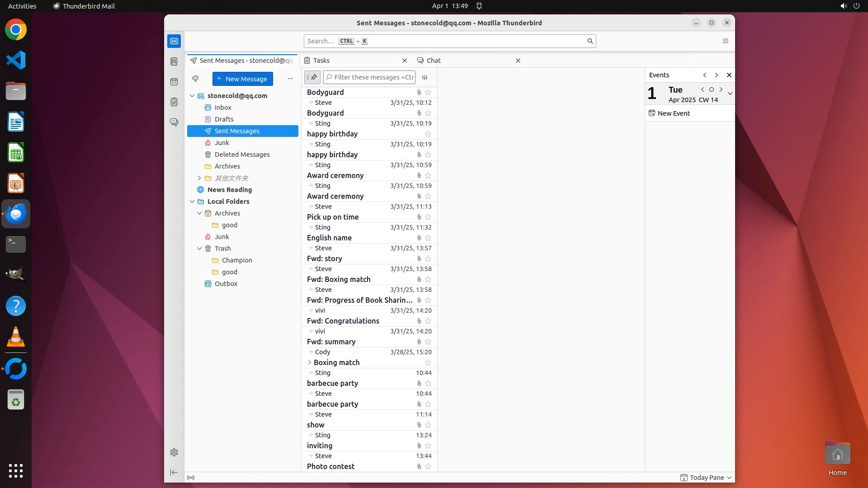Open the Calendar space icon
868x488 pixels.
174,82
